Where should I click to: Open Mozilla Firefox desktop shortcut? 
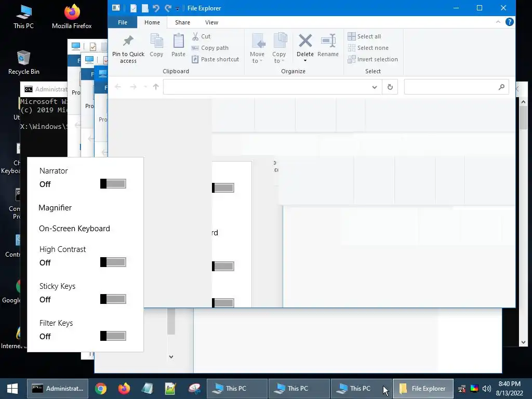coord(72,17)
